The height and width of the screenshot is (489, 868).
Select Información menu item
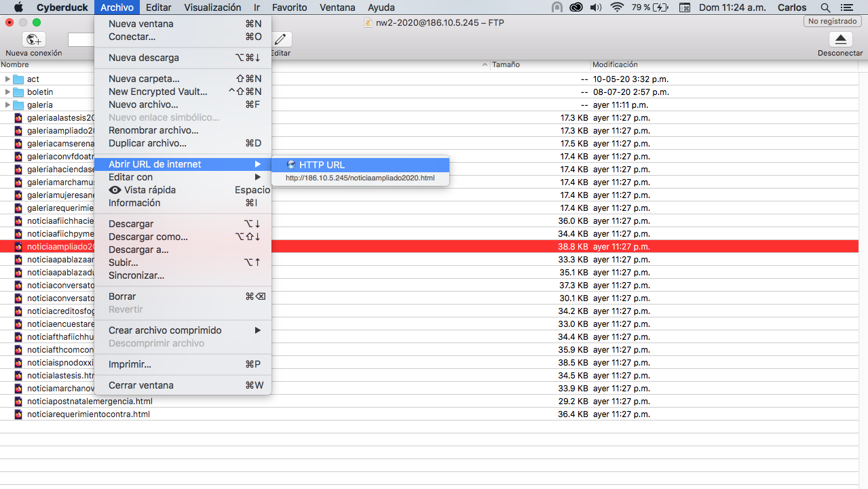[183, 203]
